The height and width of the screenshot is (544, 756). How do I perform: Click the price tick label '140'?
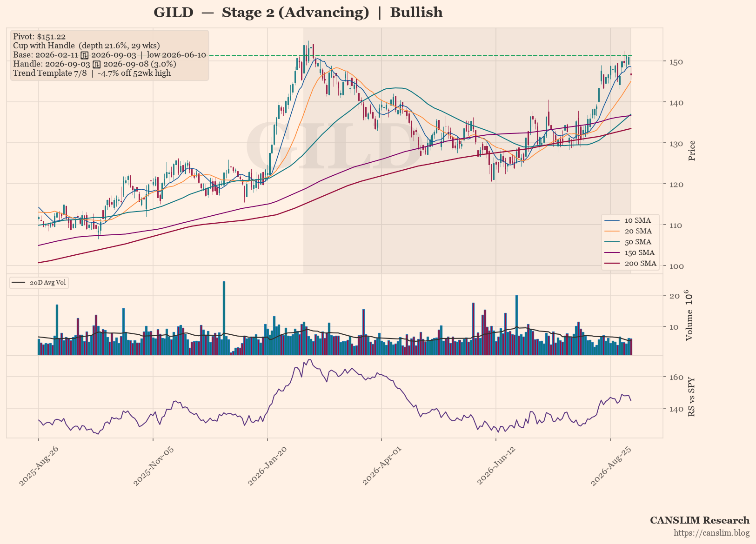pos(676,103)
